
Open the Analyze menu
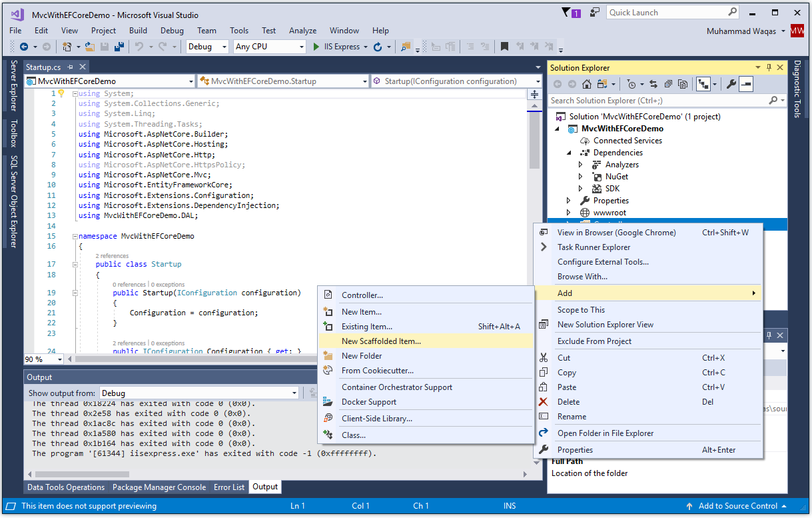302,30
